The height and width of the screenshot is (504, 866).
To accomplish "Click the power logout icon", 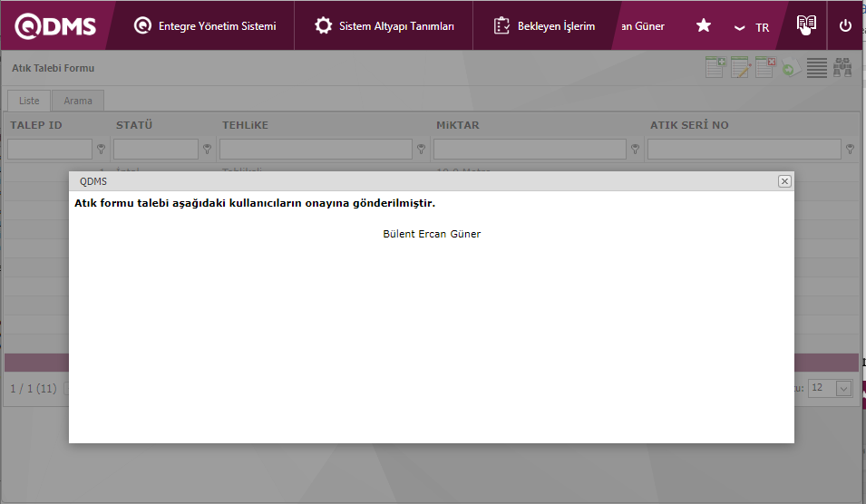I will click(x=845, y=26).
